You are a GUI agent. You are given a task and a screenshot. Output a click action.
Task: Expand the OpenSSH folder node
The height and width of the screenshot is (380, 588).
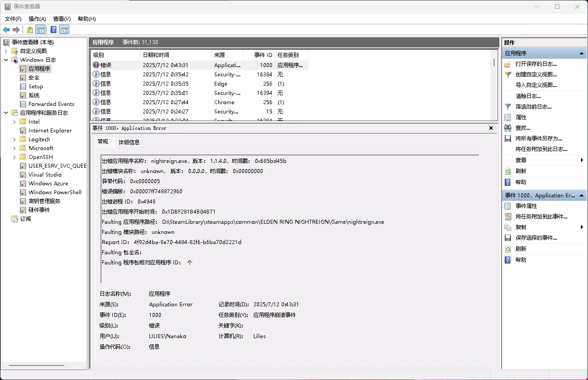pos(15,157)
